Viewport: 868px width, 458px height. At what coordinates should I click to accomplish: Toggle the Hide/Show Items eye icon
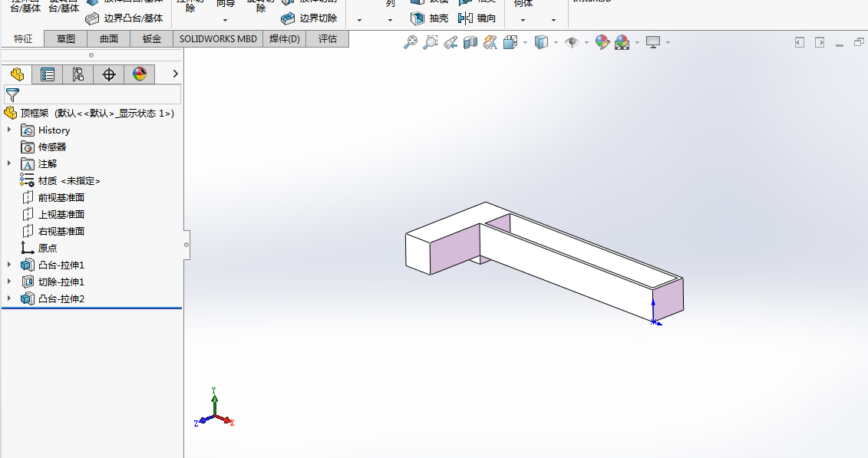point(571,42)
